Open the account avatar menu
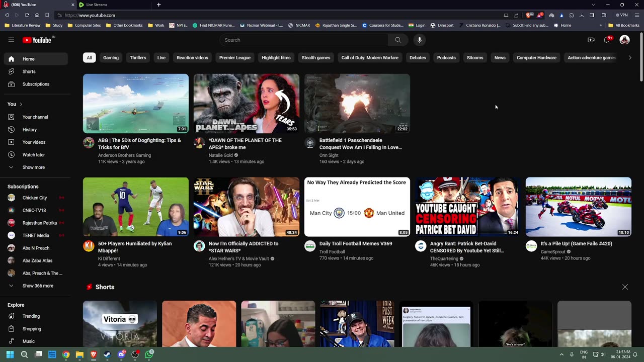 click(624, 40)
